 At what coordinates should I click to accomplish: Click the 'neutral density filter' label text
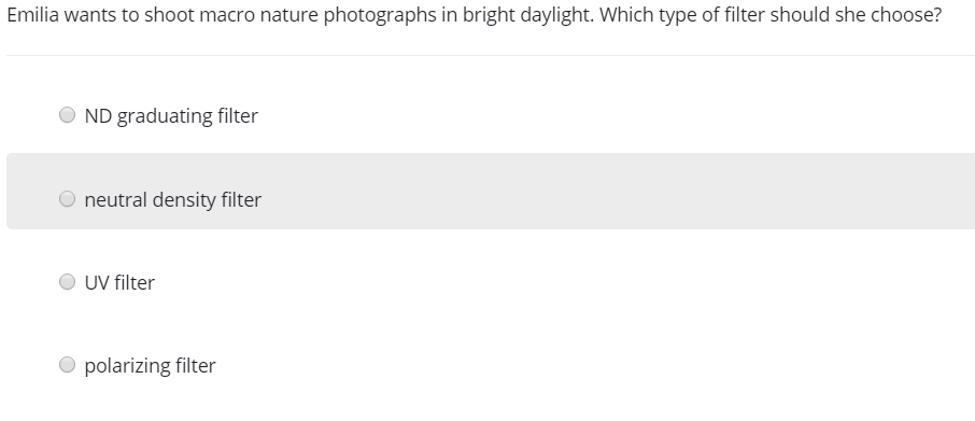pos(173,200)
